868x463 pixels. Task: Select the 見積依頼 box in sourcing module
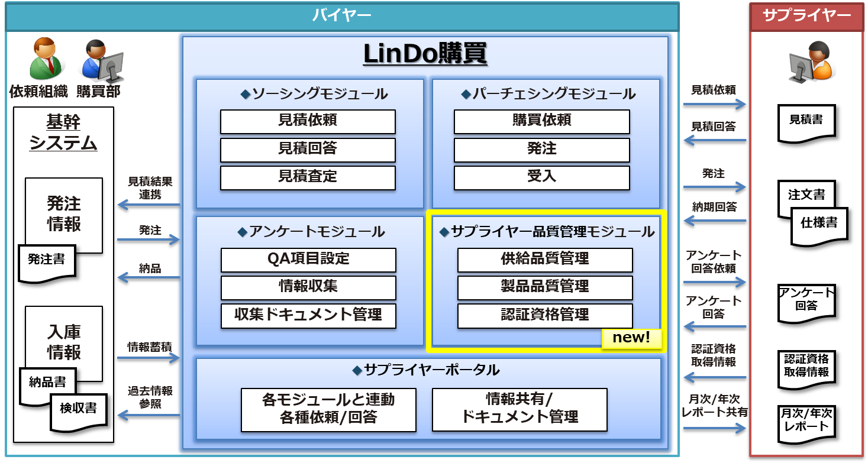pyautogui.click(x=308, y=122)
